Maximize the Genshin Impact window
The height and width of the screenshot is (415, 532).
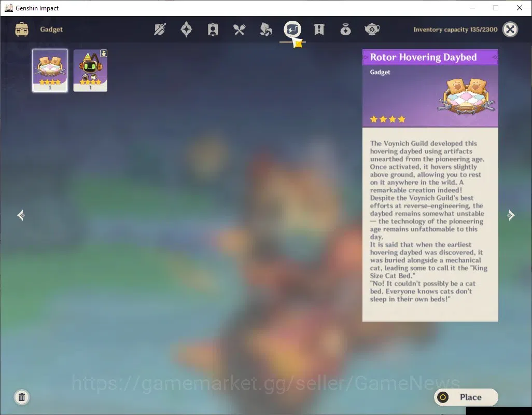pos(496,8)
